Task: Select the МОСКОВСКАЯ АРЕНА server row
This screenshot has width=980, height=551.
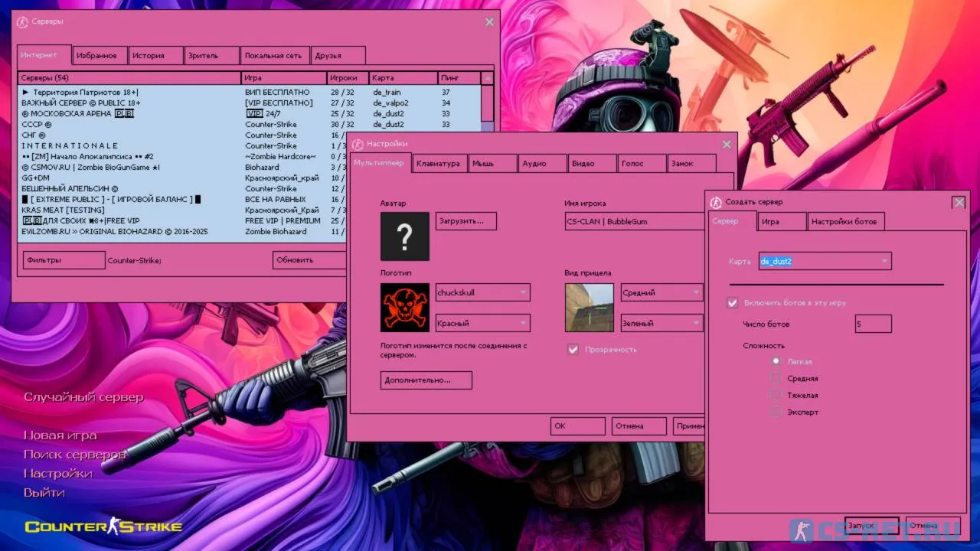Action: [250, 113]
